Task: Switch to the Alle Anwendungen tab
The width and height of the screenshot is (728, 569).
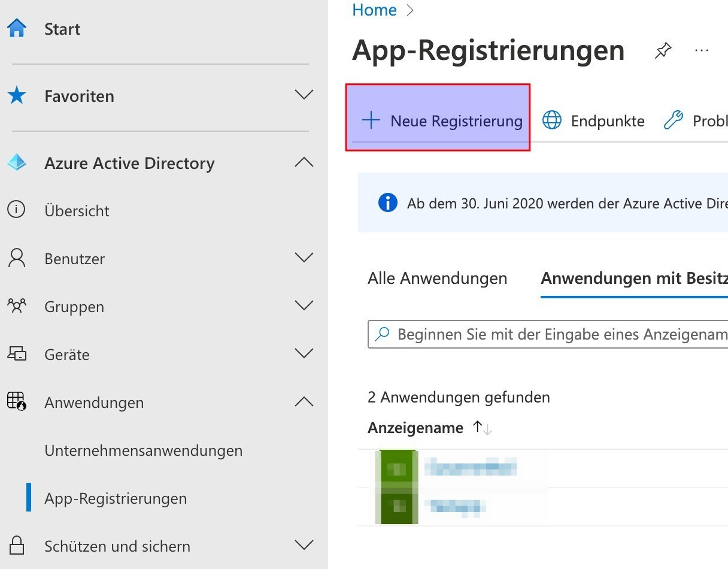Action: [437, 279]
